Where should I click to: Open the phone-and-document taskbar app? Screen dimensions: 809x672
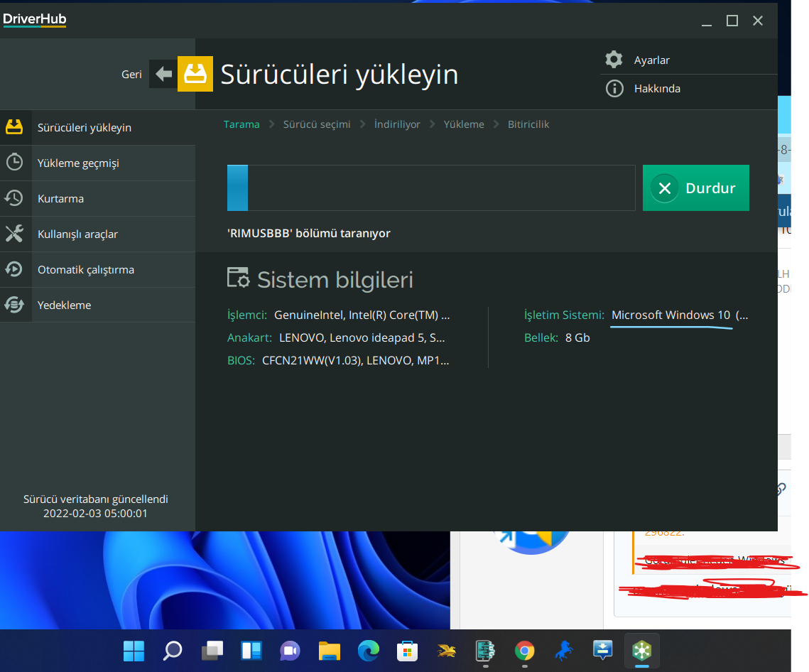point(485,651)
